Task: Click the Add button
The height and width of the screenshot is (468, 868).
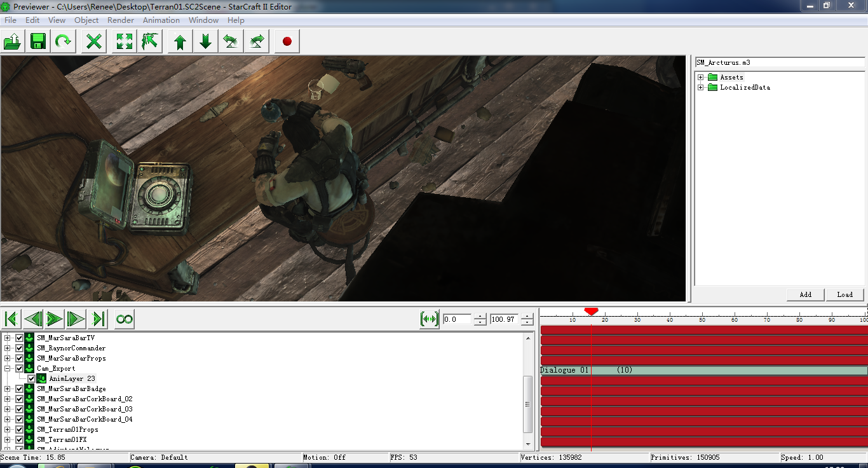Action: [x=806, y=294]
